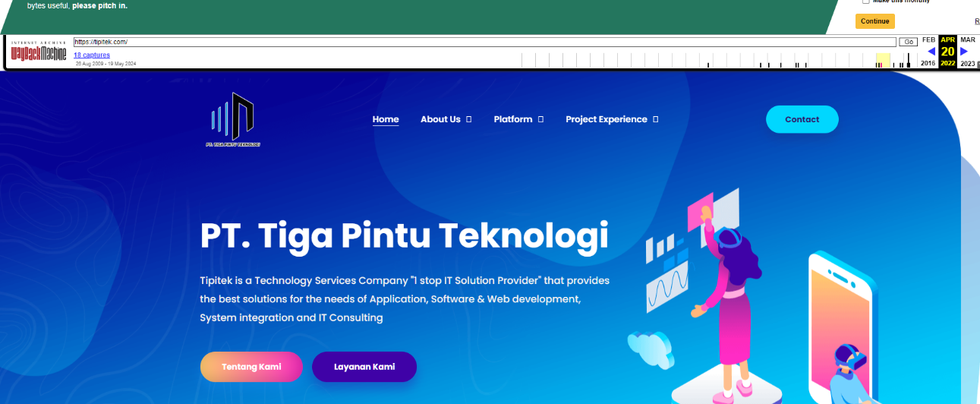Screen dimensions: 980x404
Task: Expand the About Us dropdown menu
Action: click(x=446, y=119)
